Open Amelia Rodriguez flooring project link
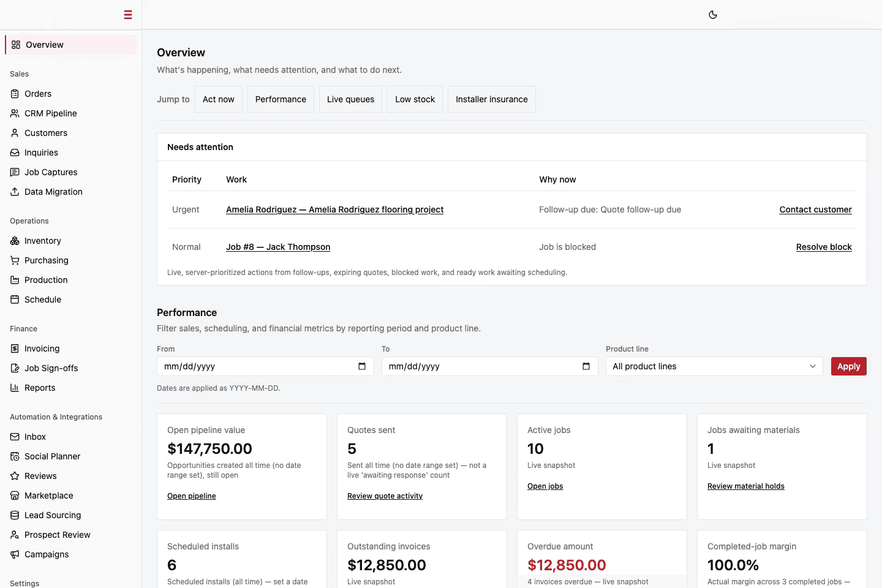This screenshot has height=588, width=882. coord(334,209)
